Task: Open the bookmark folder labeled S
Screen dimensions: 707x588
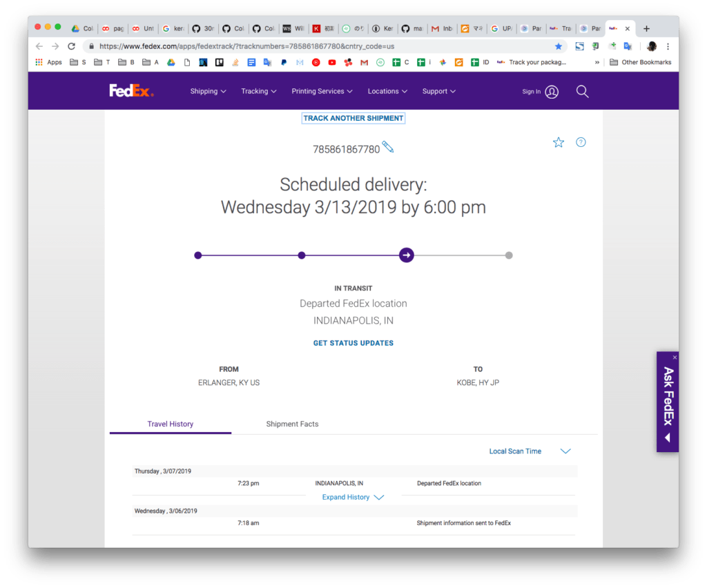Action: point(77,62)
